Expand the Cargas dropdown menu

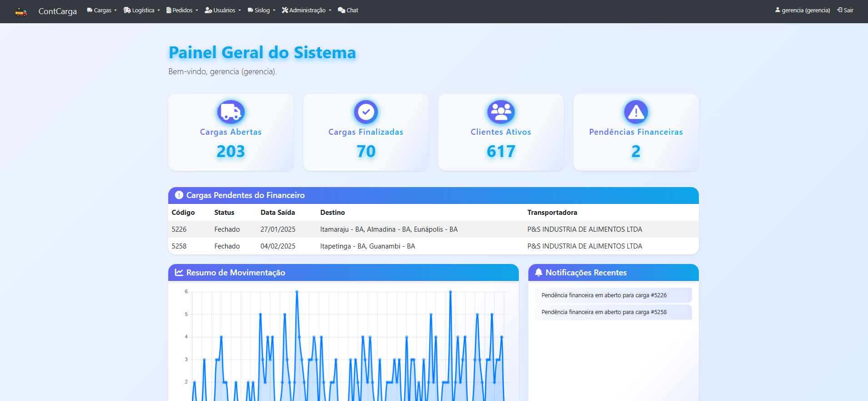click(102, 10)
